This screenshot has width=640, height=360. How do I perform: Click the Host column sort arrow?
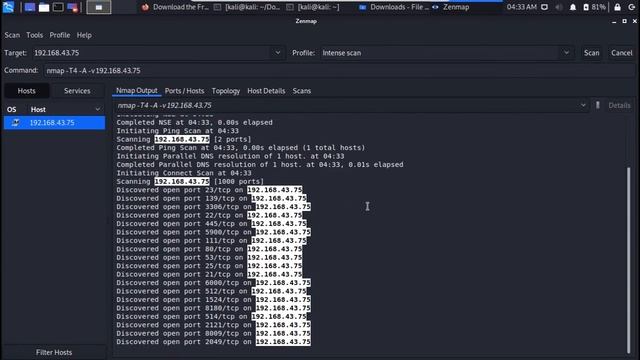[x=98, y=109]
